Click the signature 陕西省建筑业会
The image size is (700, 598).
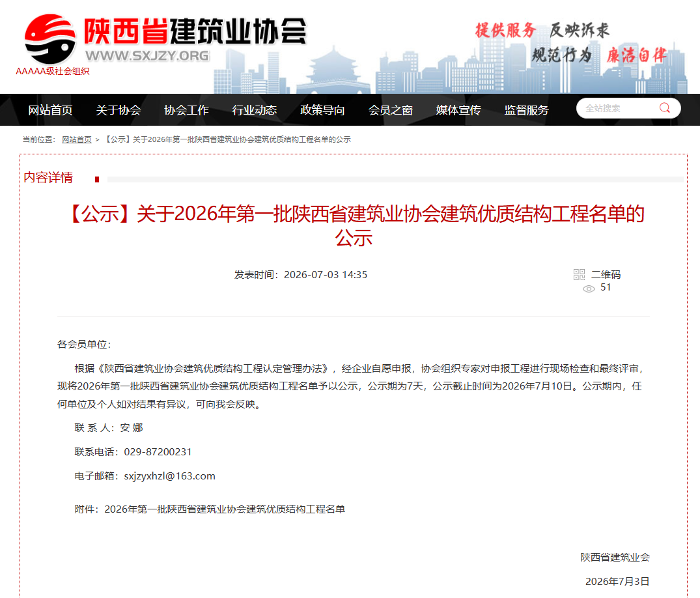615,558
